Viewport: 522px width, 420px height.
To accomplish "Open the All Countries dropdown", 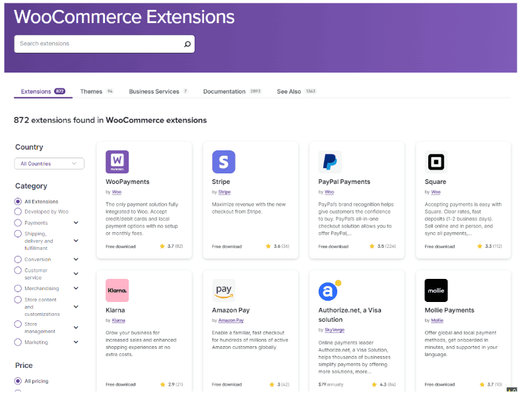I will click(x=49, y=164).
